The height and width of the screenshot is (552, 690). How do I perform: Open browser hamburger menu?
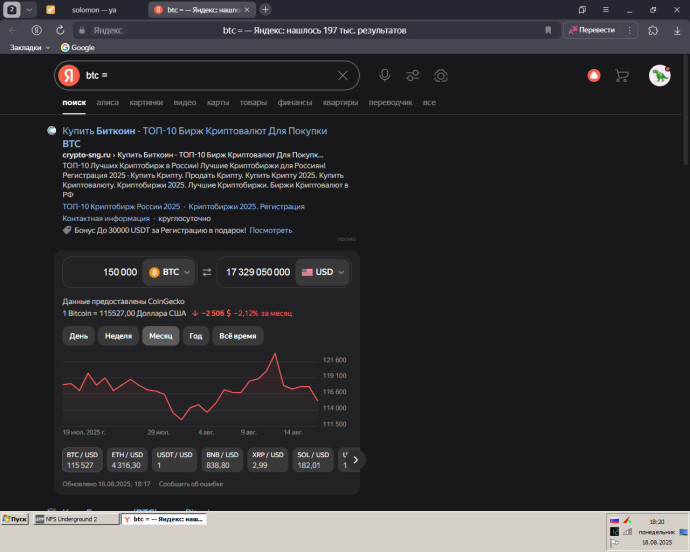(606, 9)
